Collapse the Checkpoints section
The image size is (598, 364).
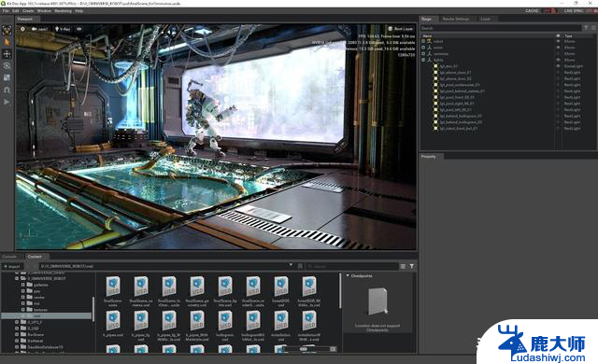tap(348, 275)
